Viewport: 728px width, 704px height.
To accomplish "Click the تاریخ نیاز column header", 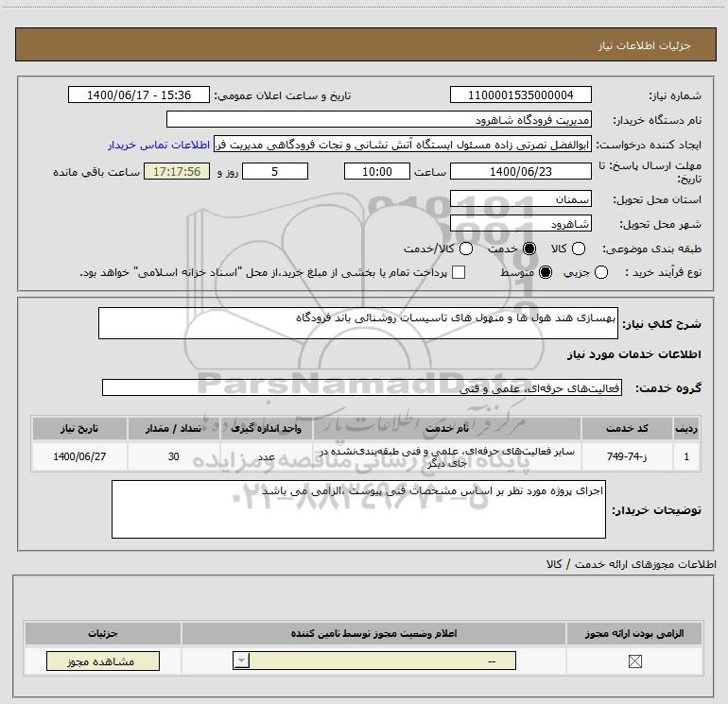I will click(x=79, y=428).
